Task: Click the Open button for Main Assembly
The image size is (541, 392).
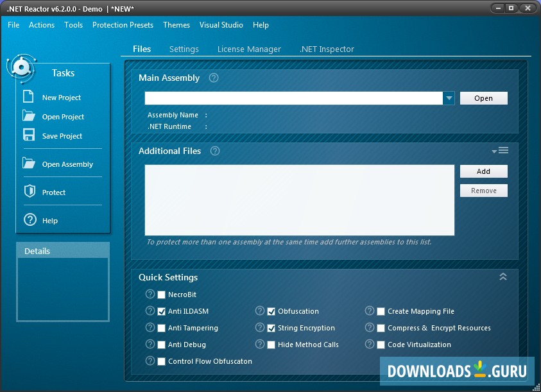Action: click(484, 98)
